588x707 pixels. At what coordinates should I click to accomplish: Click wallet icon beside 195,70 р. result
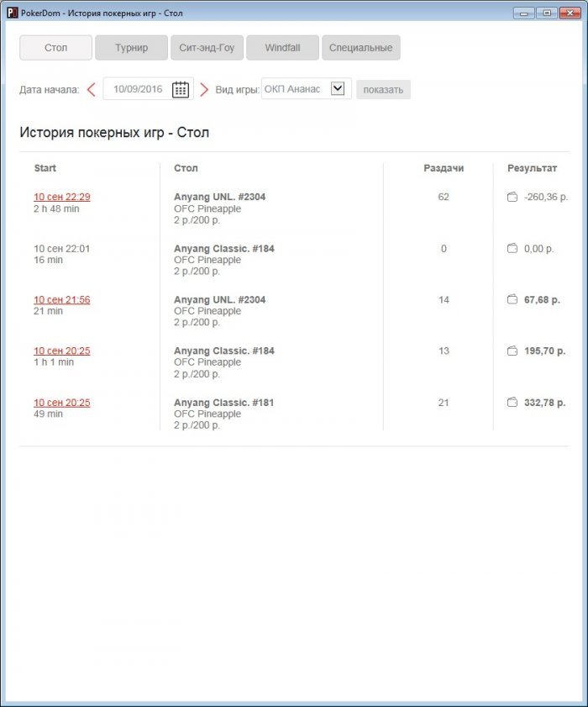[512, 351]
